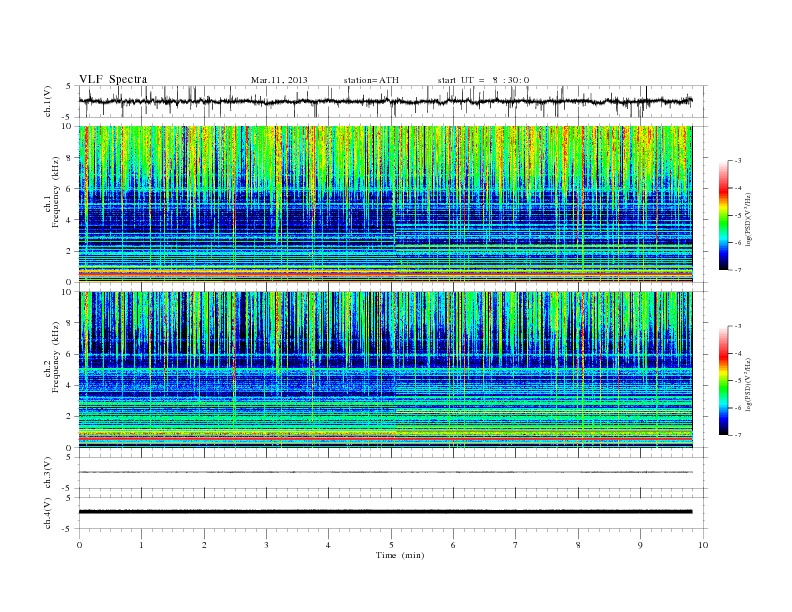
Task: Click the ch.1 color bar "log(PSD)(V²/Hz)" label
Action: (x=748, y=219)
